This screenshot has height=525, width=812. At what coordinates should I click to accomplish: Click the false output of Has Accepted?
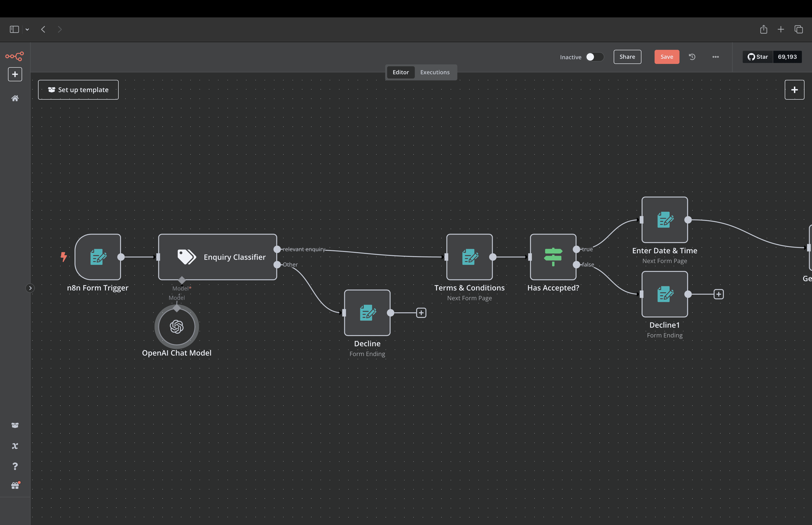pyautogui.click(x=576, y=265)
